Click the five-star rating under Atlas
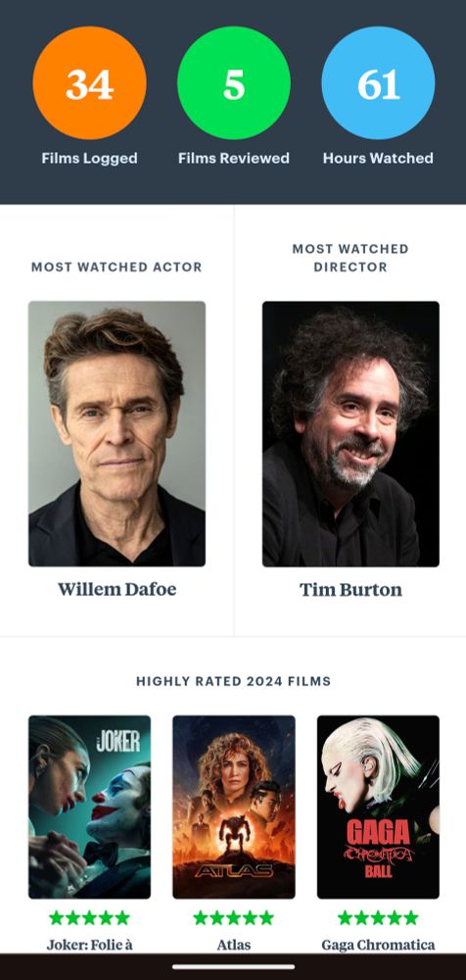 click(x=234, y=917)
